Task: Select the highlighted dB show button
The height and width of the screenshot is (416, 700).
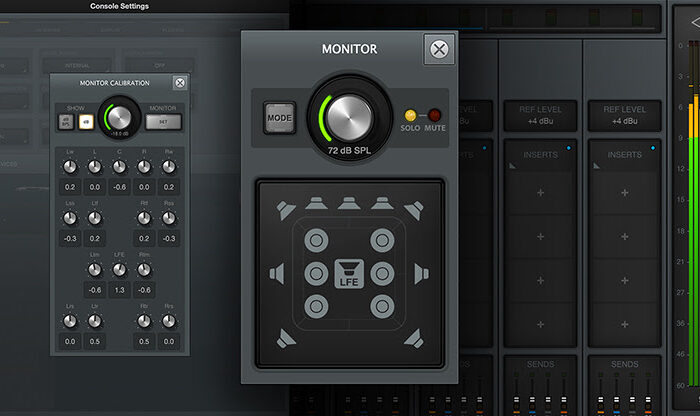Action: [x=87, y=122]
